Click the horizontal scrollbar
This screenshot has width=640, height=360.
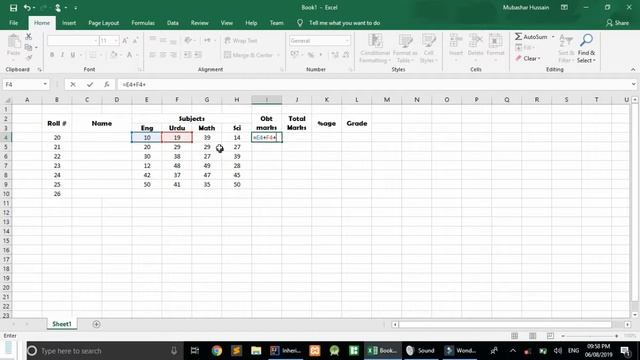[x=505, y=324]
